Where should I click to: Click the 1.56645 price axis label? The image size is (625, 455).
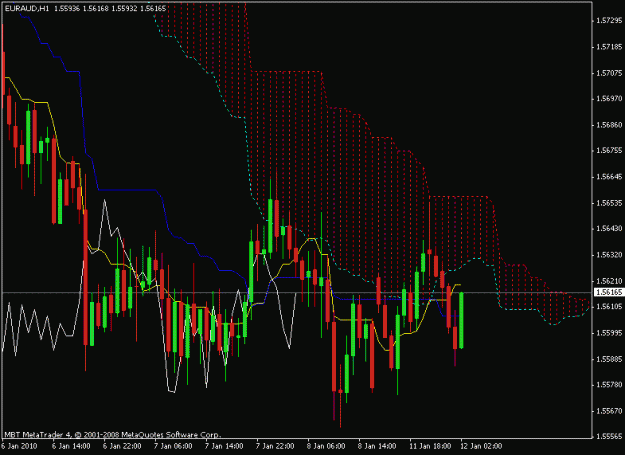point(609,177)
